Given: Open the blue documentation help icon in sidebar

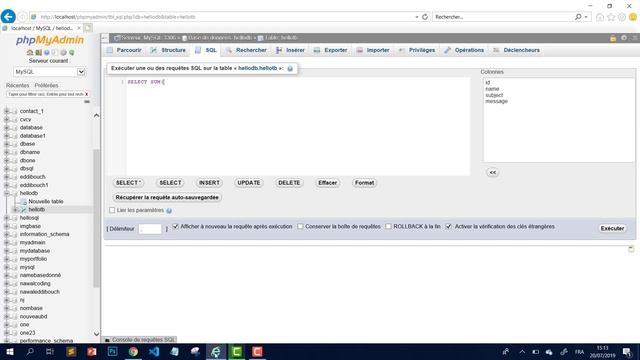Looking at the screenshot, I should [x=47, y=53].
